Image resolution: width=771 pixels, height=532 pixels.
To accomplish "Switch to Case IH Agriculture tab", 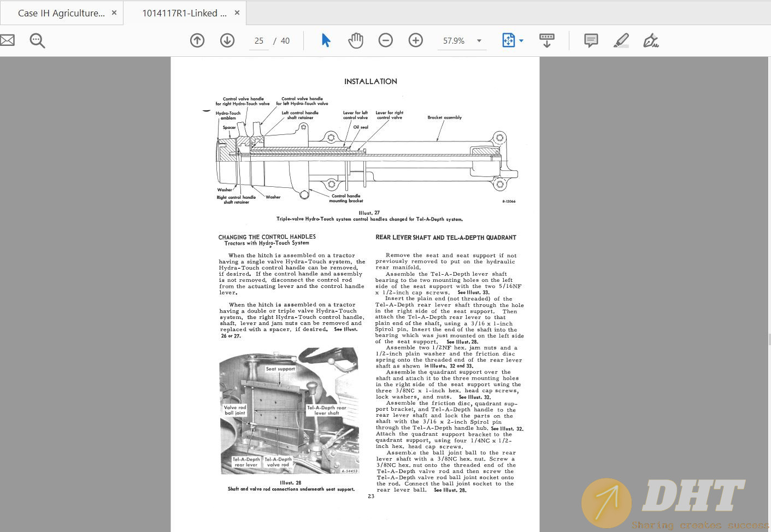I will pos(61,13).
